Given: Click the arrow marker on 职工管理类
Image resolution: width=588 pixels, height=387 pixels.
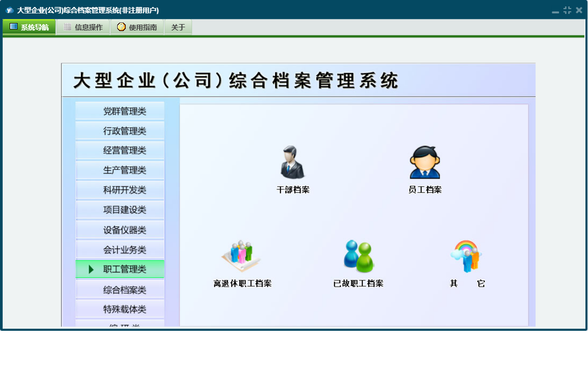Looking at the screenshot, I should (x=91, y=269).
